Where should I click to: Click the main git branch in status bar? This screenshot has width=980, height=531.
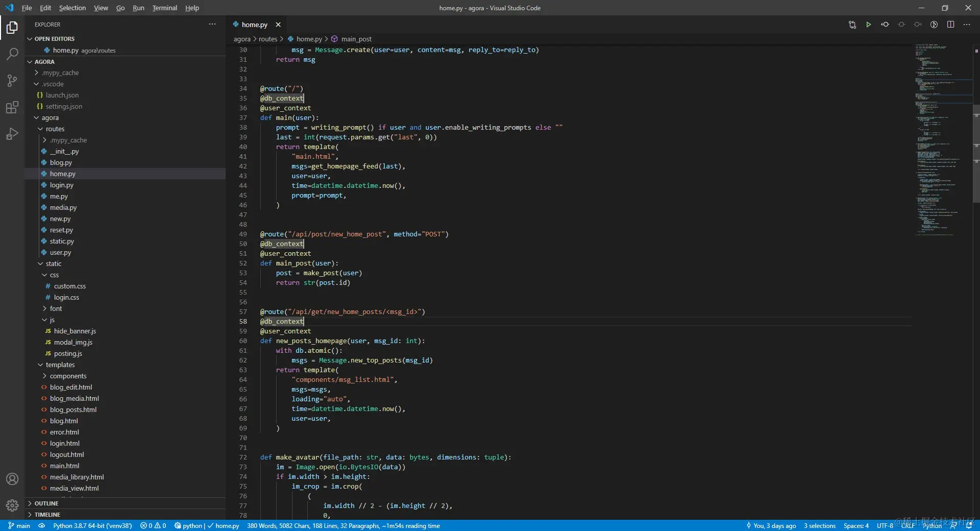pyautogui.click(x=19, y=525)
